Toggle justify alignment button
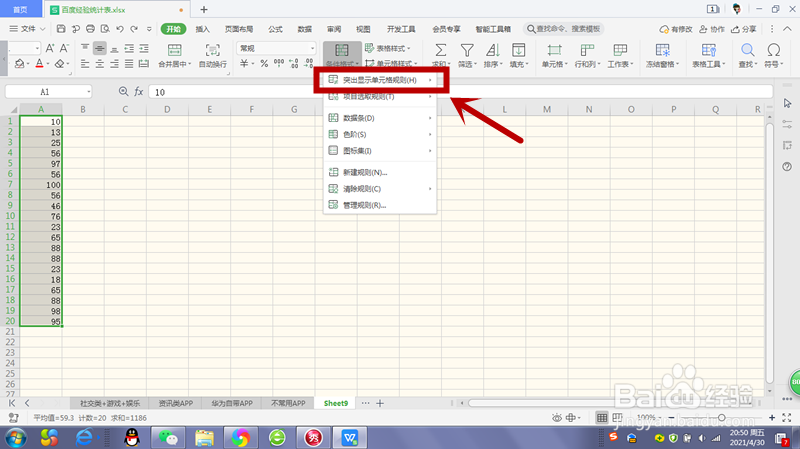 [x=129, y=64]
